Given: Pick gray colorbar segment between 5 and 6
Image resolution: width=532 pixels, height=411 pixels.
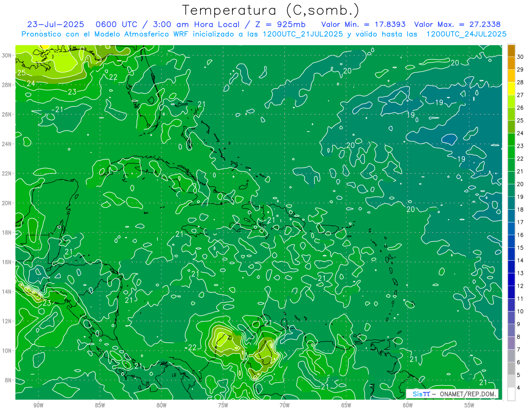Looking at the screenshot, I should point(512,369).
